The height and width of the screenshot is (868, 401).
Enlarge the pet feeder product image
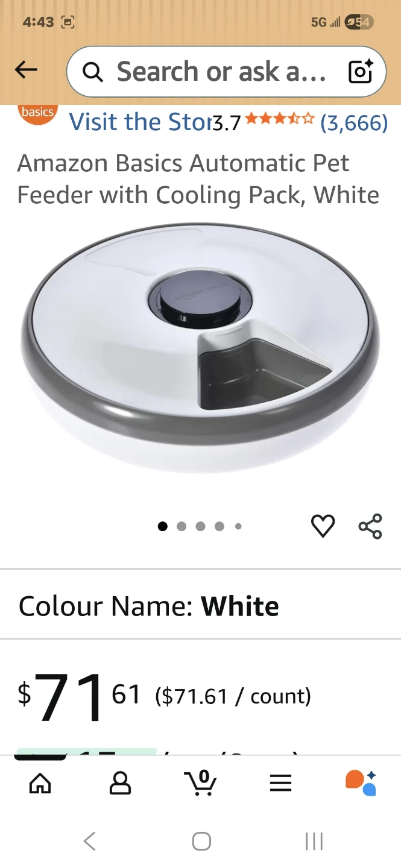(x=200, y=348)
